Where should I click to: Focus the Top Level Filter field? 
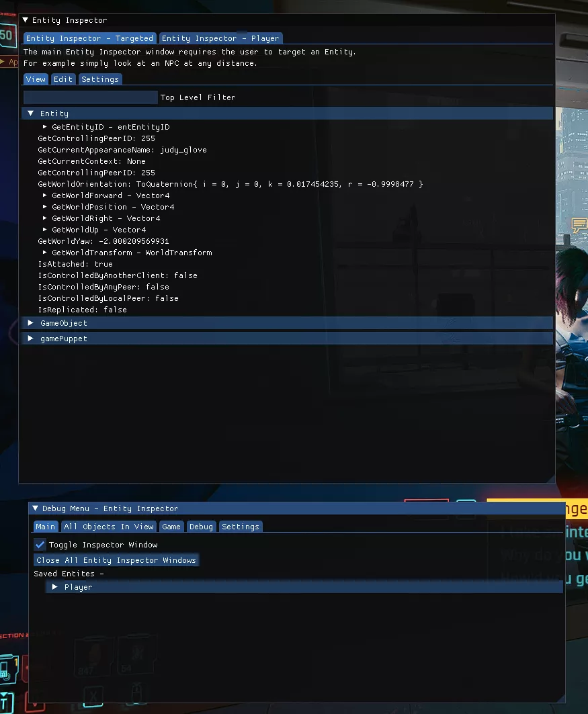[x=91, y=97]
